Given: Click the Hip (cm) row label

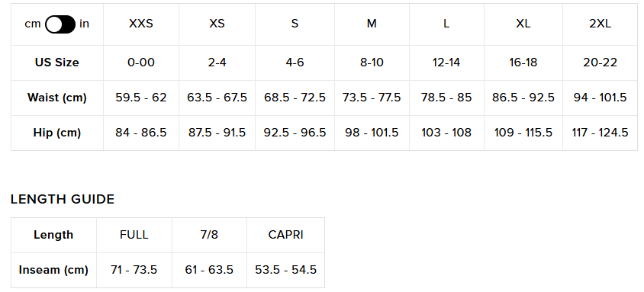Looking at the screenshot, I should point(56,133).
